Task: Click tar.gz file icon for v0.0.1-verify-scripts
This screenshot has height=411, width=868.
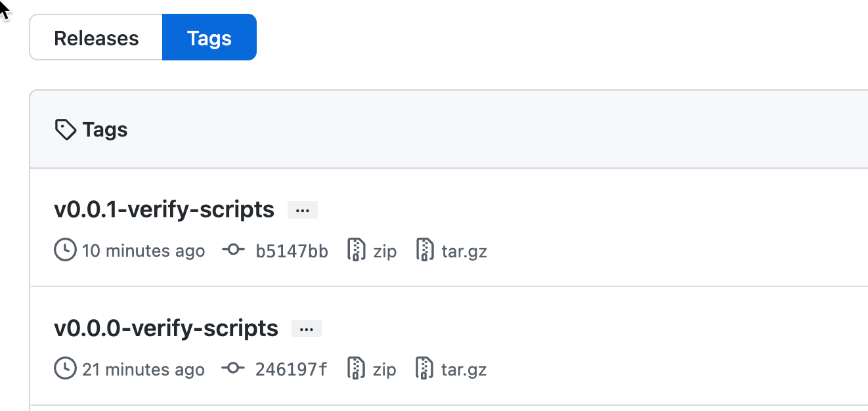Action: click(425, 250)
